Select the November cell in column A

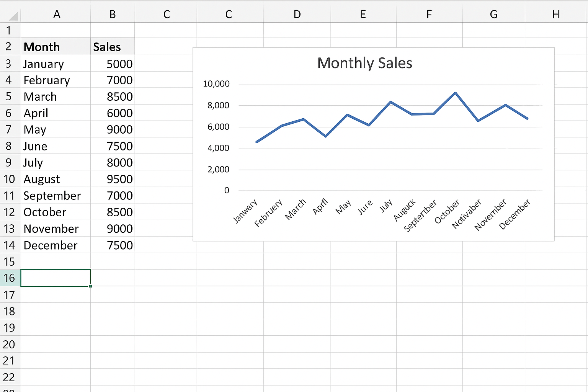[x=56, y=228]
